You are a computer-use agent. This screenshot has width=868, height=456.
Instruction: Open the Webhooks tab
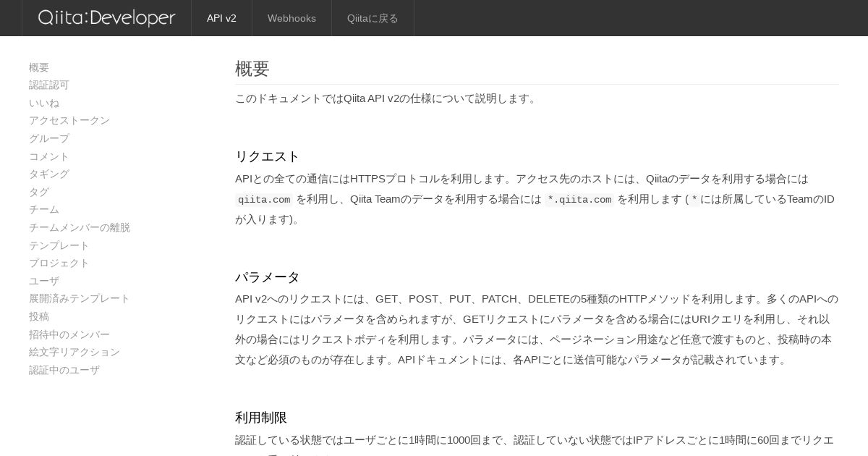tap(292, 18)
